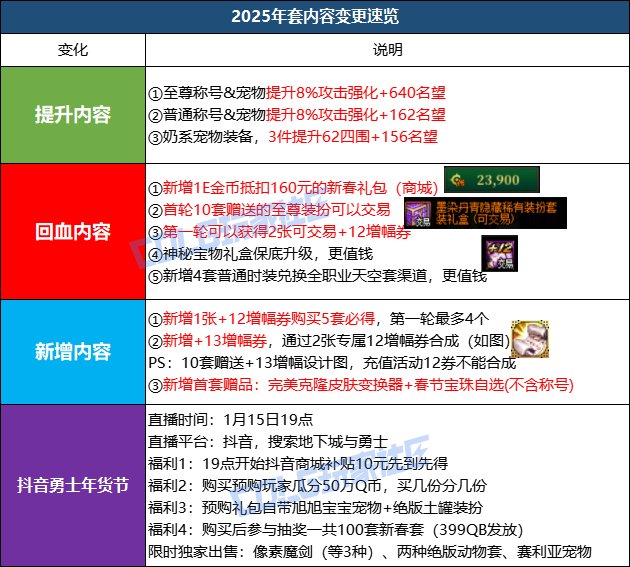This screenshot has width=630, height=567.
Task: Click line 新增+13增幅券 通过2张专属12增幅券合成
Action: 329,341
